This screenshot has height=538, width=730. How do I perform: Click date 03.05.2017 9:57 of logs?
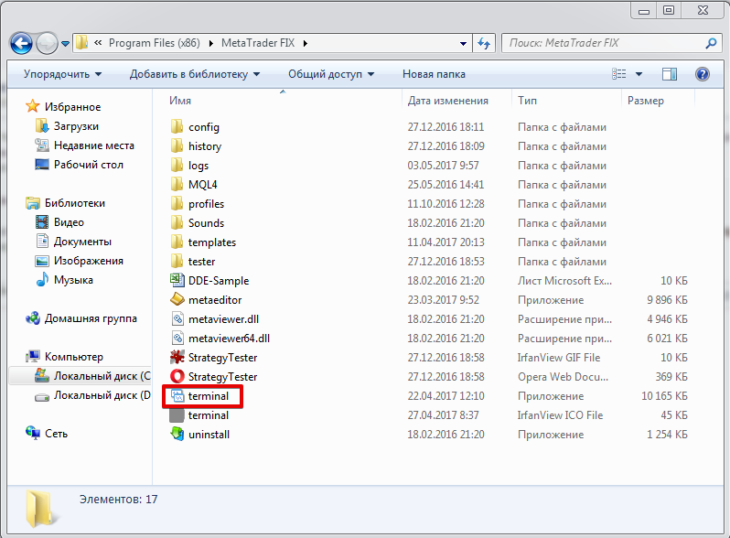coord(443,165)
